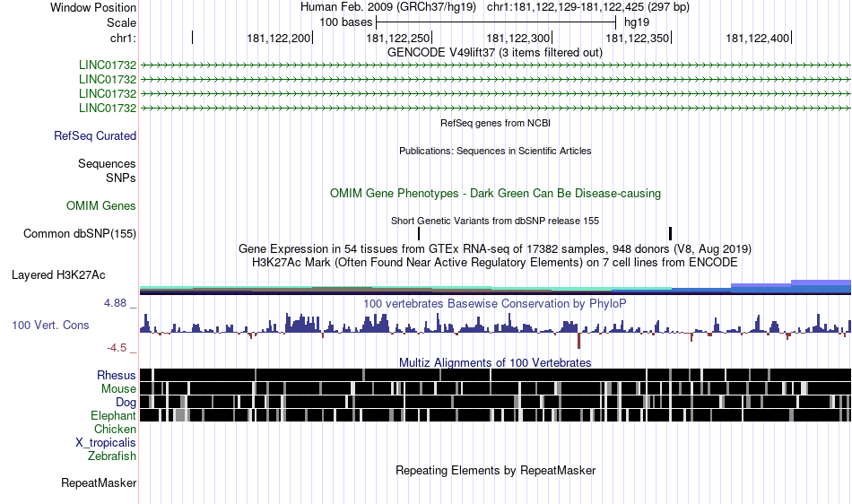Click the Layered H3K27Ac signal band
The width and height of the screenshot is (852, 504).
[495, 287]
